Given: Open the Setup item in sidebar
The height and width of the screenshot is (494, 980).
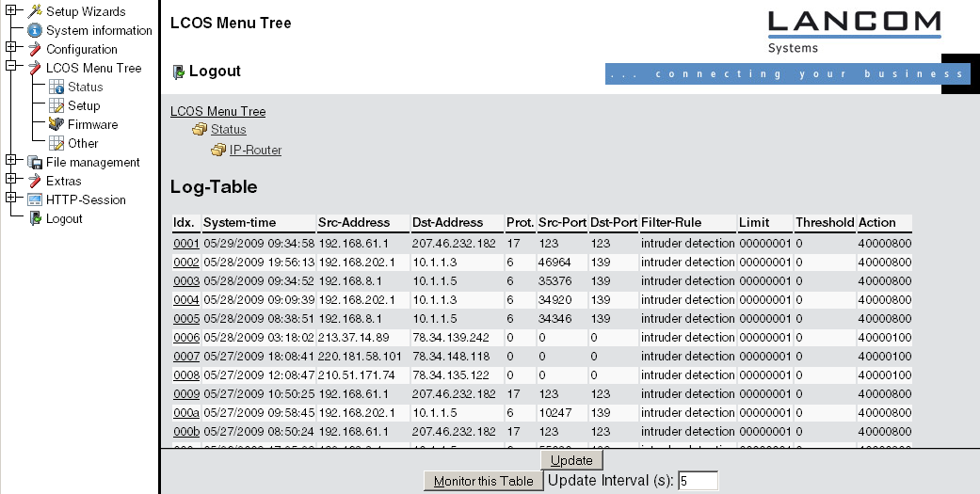Looking at the screenshot, I should (x=84, y=105).
